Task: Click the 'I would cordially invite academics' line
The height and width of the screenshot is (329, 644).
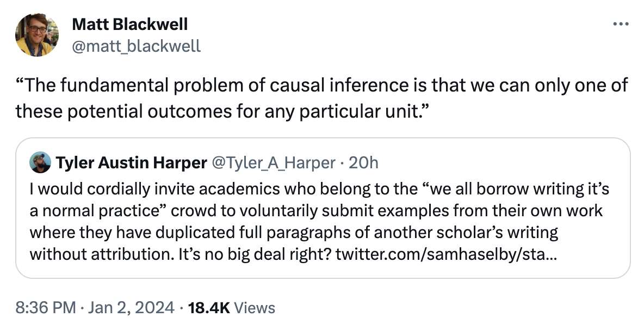Action: [x=319, y=189]
